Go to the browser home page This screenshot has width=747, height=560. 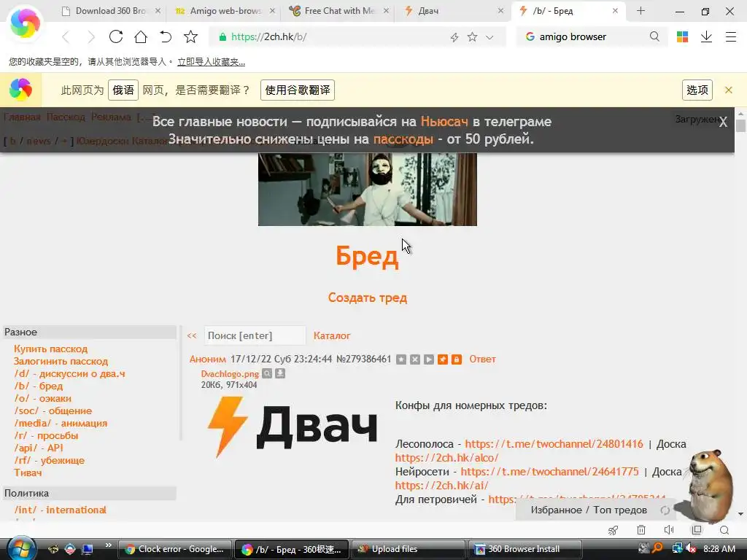point(141,36)
